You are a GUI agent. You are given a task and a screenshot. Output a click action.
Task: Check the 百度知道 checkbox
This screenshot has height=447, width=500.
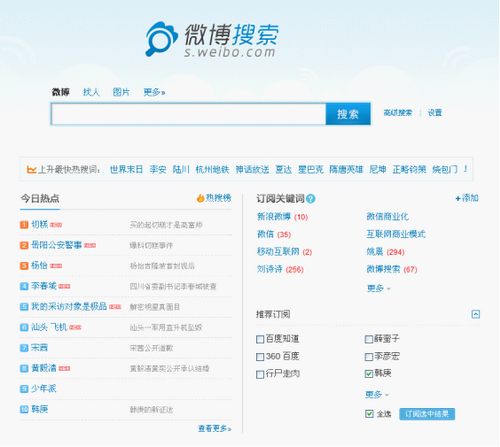(x=260, y=339)
